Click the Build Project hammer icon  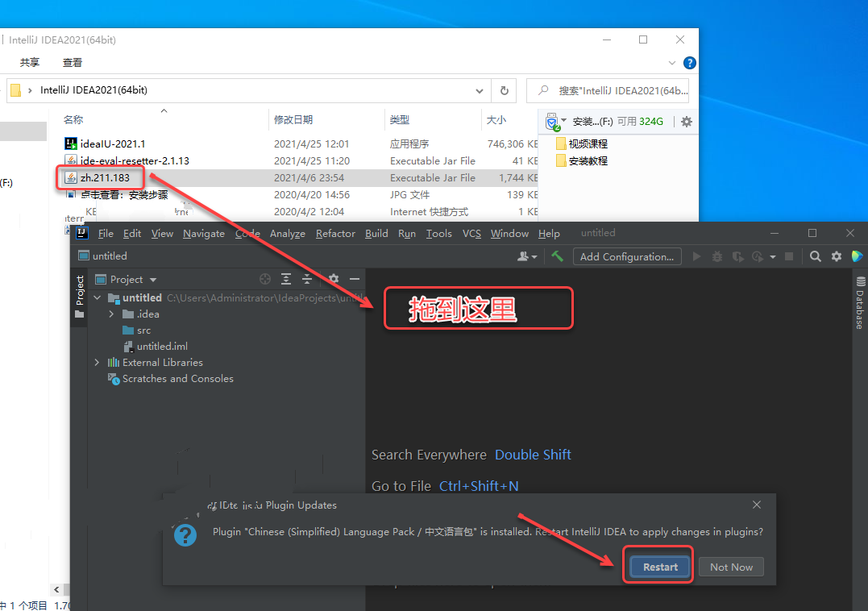point(558,256)
